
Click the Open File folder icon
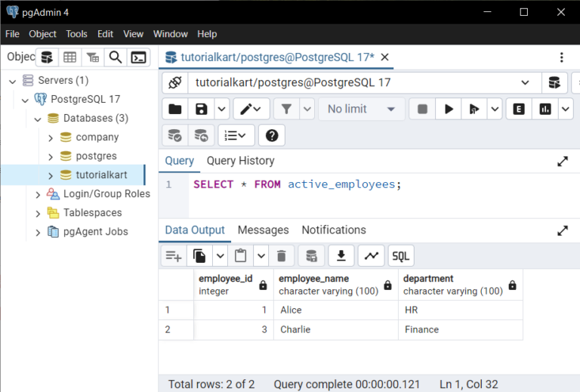175,109
